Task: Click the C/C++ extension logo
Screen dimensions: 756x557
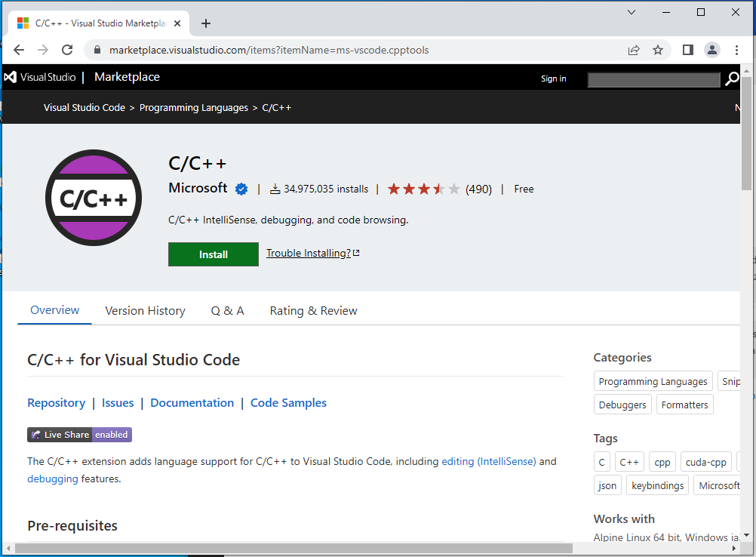Action: pos(94,198)
